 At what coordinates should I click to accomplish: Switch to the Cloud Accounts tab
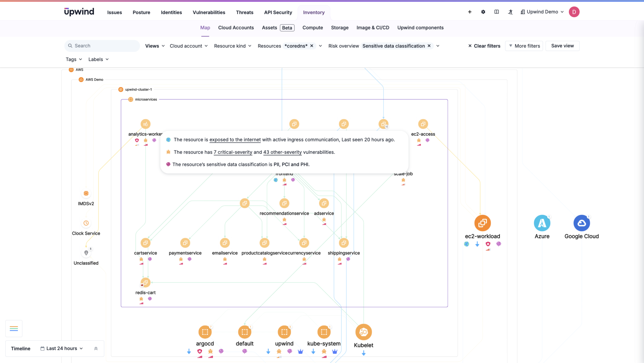(236, 28)
